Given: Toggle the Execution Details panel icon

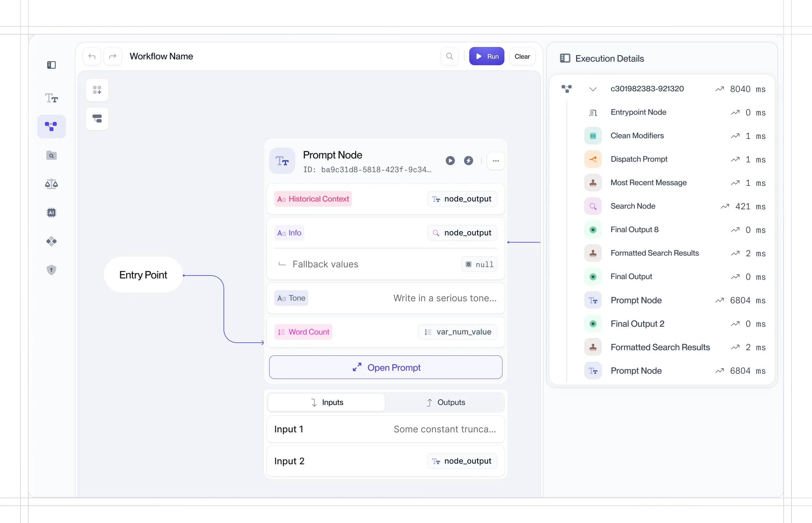Looking at the screenshot, I should (x=565, y=58).
